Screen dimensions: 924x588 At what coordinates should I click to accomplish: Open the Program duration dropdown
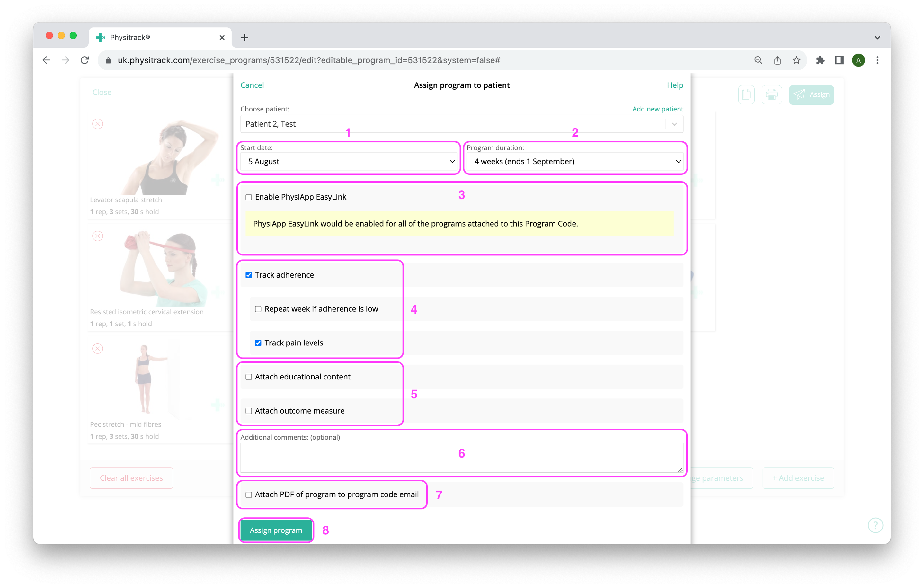575,161
